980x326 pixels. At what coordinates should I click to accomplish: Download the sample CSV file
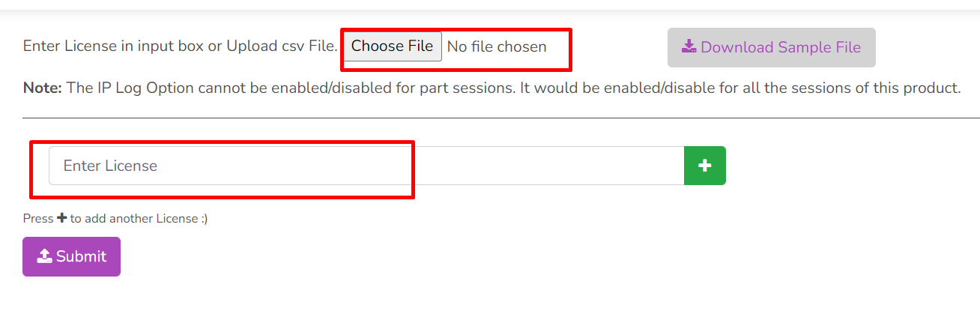coord(771,47)
